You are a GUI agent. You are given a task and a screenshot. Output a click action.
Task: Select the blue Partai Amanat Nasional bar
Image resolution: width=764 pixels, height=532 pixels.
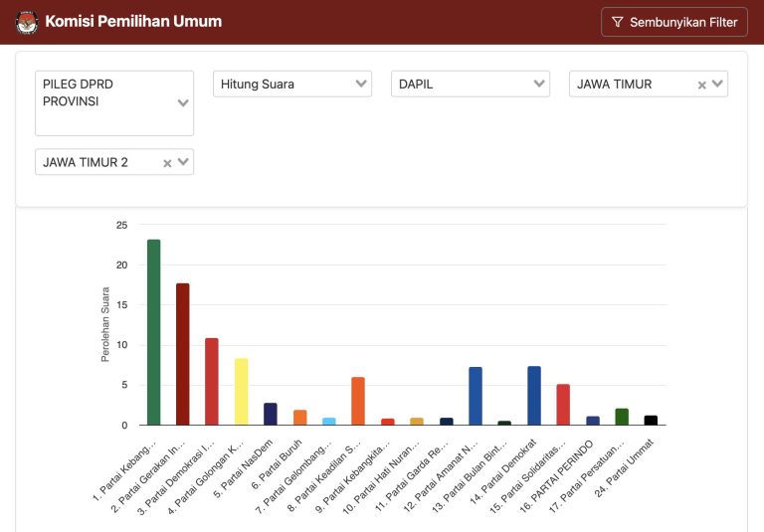point(476,396)
